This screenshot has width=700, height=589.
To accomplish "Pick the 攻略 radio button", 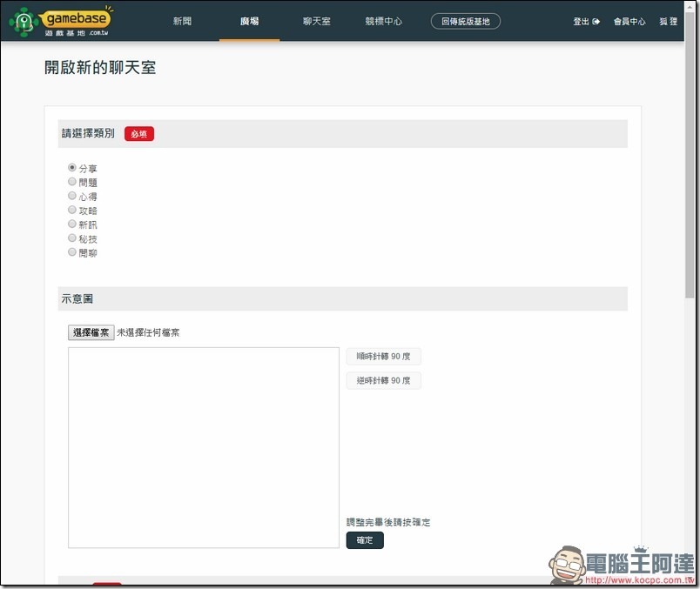I will pos(72,210).
